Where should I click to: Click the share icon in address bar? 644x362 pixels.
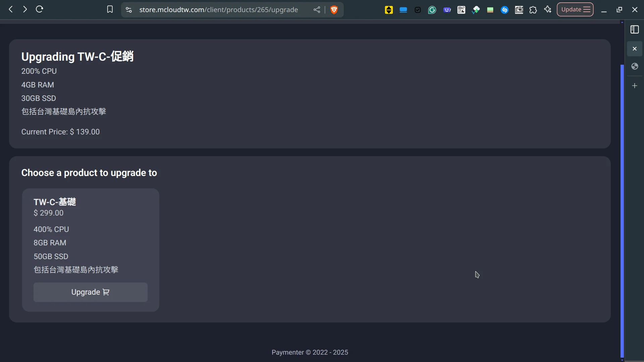click(x=317, y=10)
